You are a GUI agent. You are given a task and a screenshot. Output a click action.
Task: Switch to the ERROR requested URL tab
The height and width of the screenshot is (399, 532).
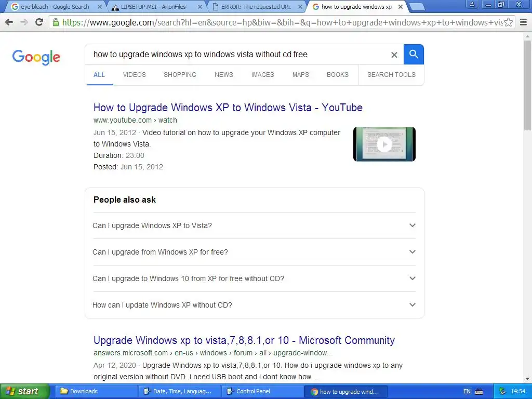(x=255, y=7)
